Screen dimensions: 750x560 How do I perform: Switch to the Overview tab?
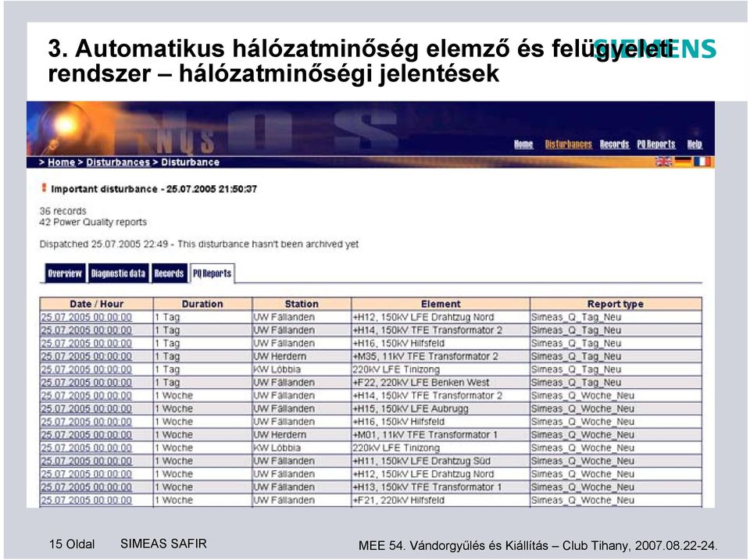(65, 273)
